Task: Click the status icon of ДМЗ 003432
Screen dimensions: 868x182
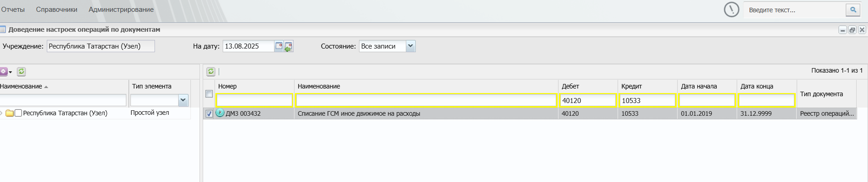Action: tap(220, 113)
